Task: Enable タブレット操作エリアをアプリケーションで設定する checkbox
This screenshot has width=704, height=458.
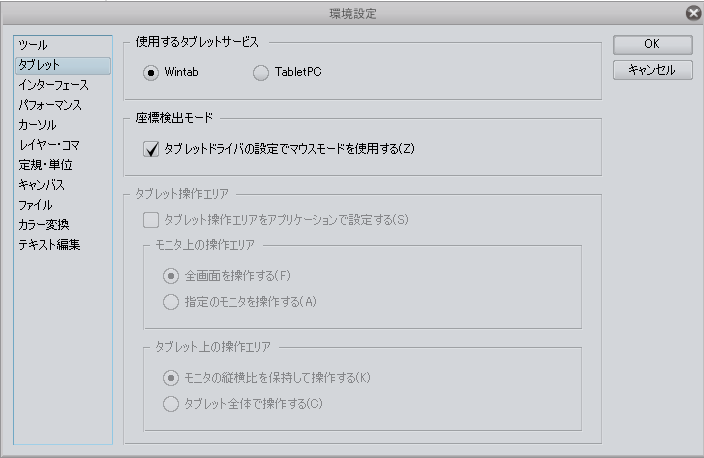Action: [151, 220]
